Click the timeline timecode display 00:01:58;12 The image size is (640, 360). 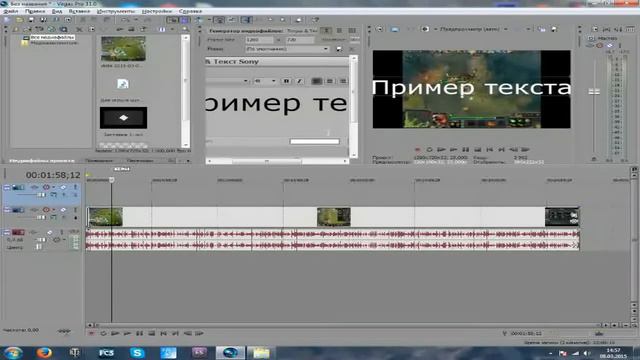(53, 175)
